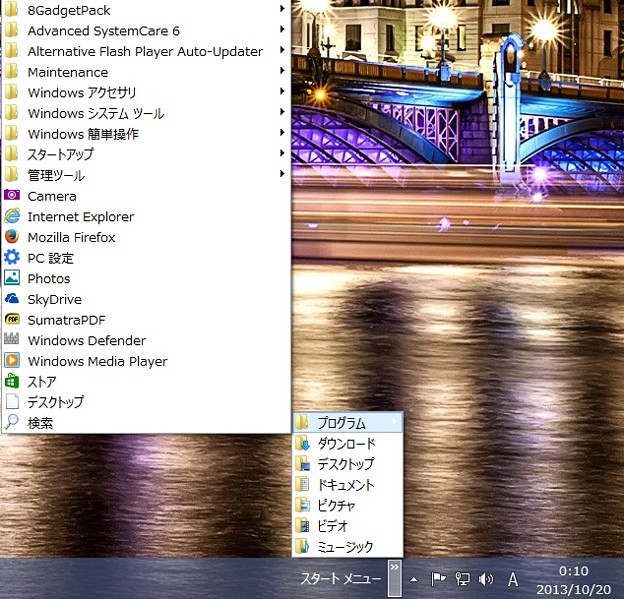Screen dimensions: 624x599
Task: Click the スタート メニュー toolbar label
Action: tap(341, 578)
